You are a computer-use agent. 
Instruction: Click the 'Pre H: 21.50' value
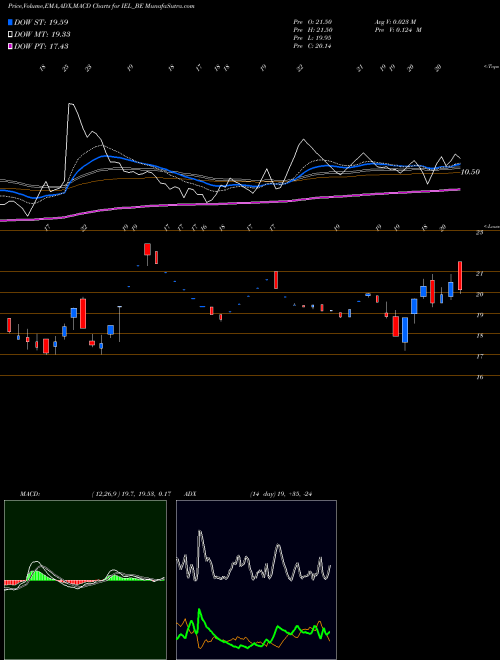314,30
